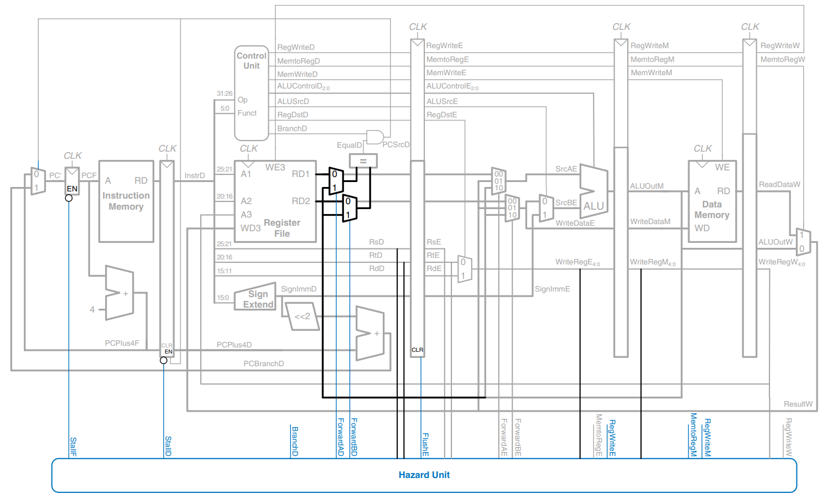Click the three-input SrcAE forwarding mux

pos(498,181)
